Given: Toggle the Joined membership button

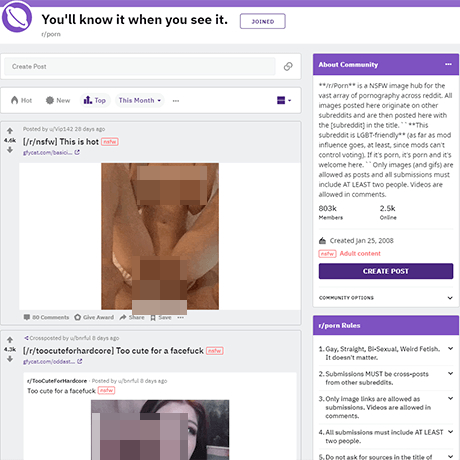Looking at the screenshot, I should (x=263, y=21).
